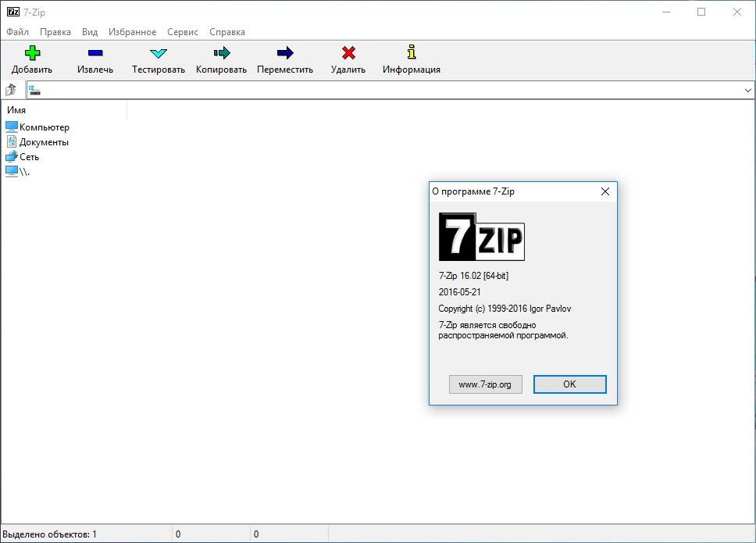Close the О программе 7-Zip dialog

click(x=605, y=191)
